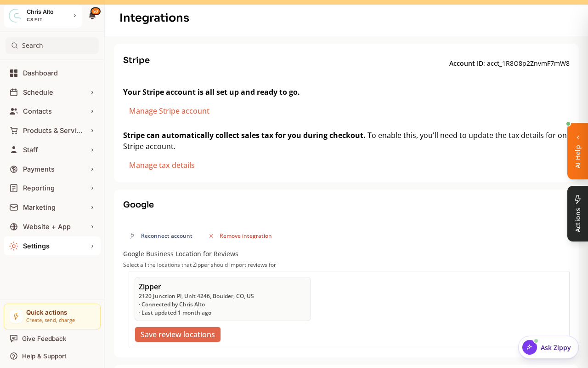Click the Website + App globe icon

14,227
